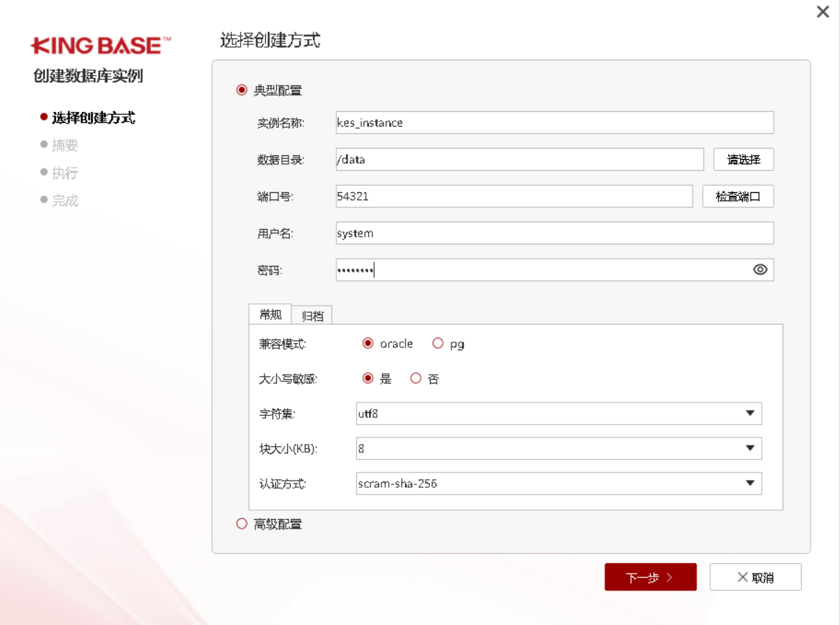Choose pg compatibility mode
This screenshot has height=625, width=840.
pos(438,344)
